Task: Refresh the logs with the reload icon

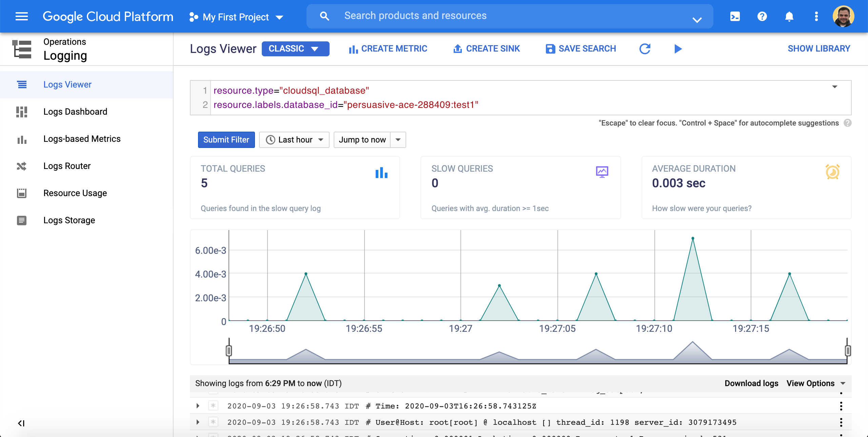Action: tap(645, 49)
